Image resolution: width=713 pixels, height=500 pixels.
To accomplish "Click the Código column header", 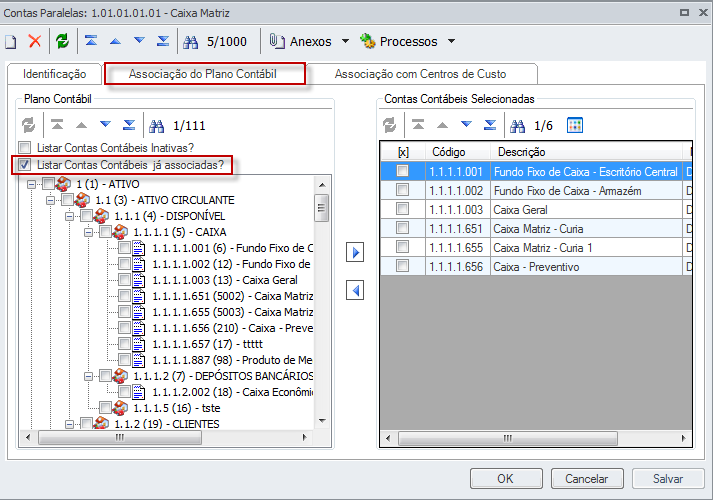I will click(x=458, y=152).
